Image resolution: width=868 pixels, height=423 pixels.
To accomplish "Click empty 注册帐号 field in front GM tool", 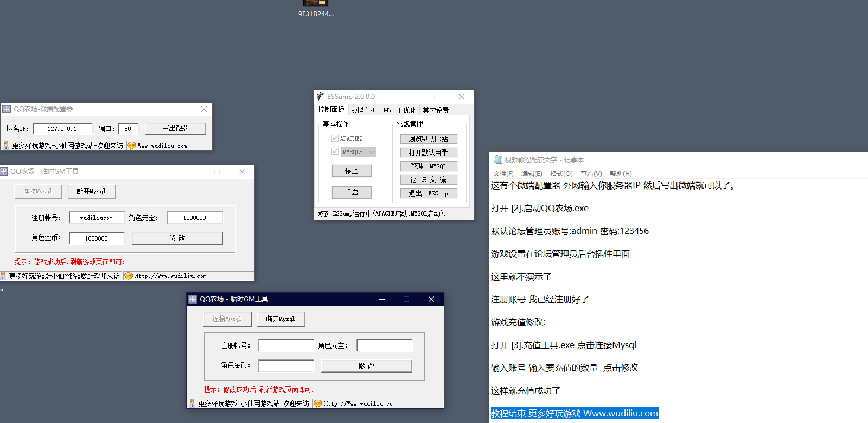I will point(286,345).
